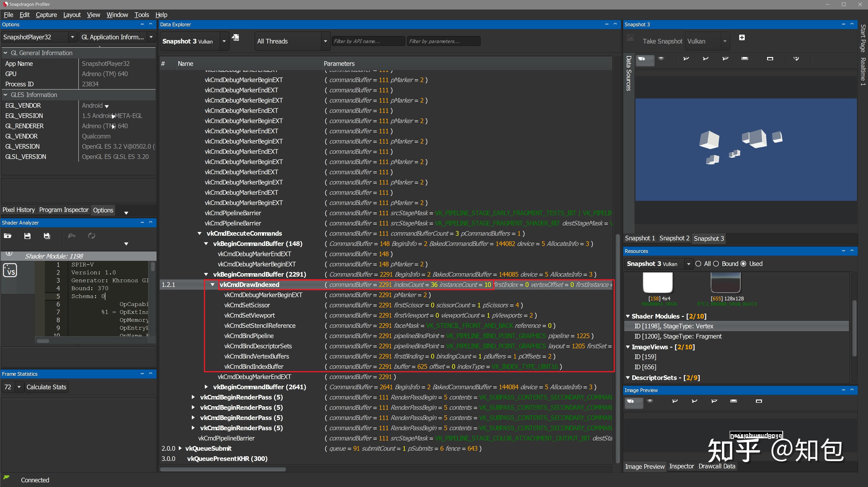868x487 pixels.
Task: Click the Calculate Stats button
Action: 47,387
